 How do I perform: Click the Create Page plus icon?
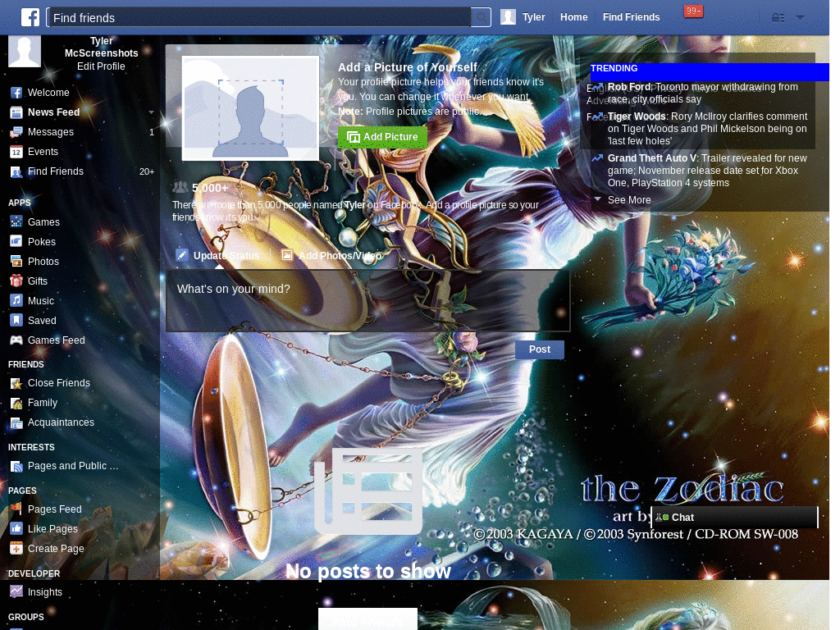click(x=16, y=549)
